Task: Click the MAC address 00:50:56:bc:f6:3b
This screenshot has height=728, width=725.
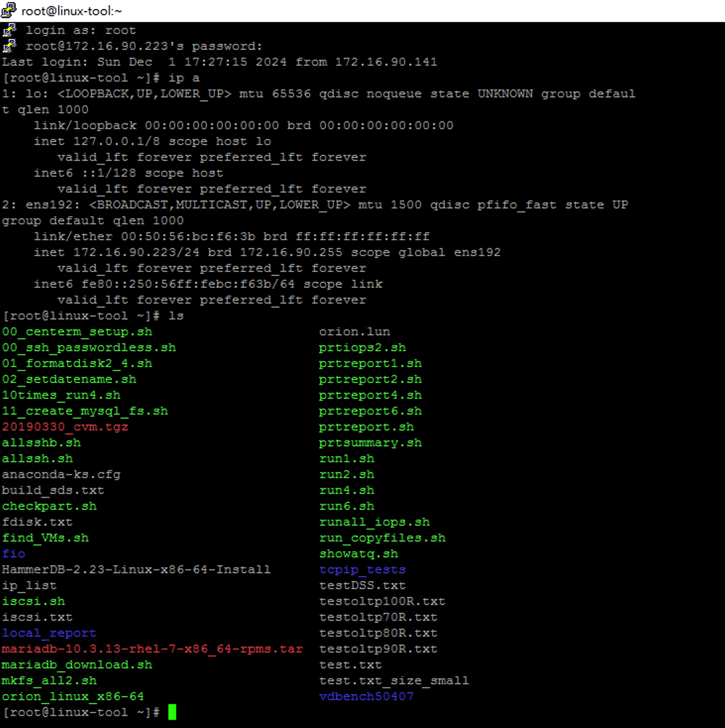Action: [x=188, y=237]
